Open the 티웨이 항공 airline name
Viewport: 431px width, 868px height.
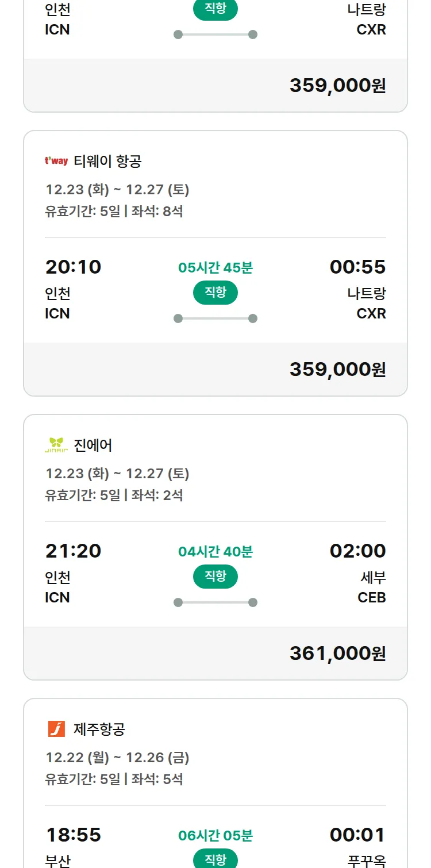coord(107,162)
